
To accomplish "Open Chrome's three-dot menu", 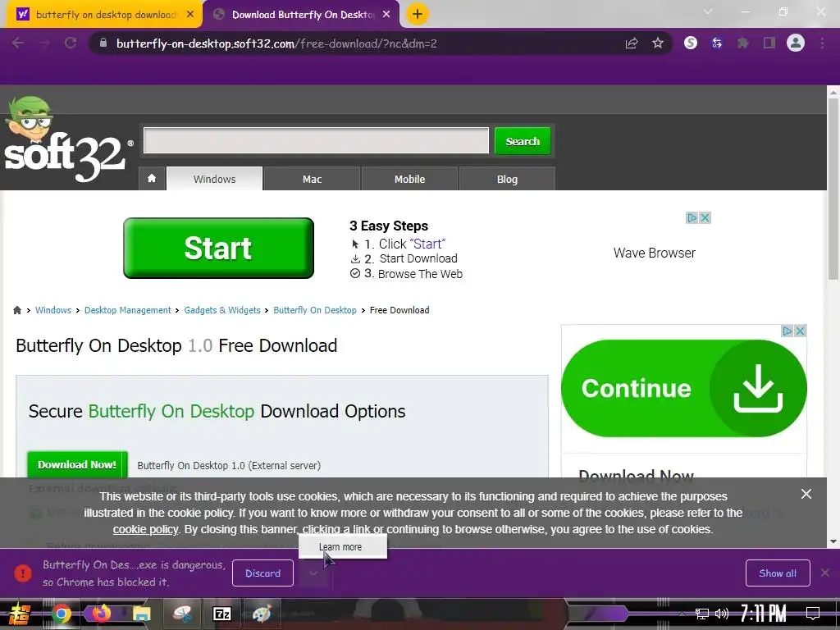I will tap(822, 43).
